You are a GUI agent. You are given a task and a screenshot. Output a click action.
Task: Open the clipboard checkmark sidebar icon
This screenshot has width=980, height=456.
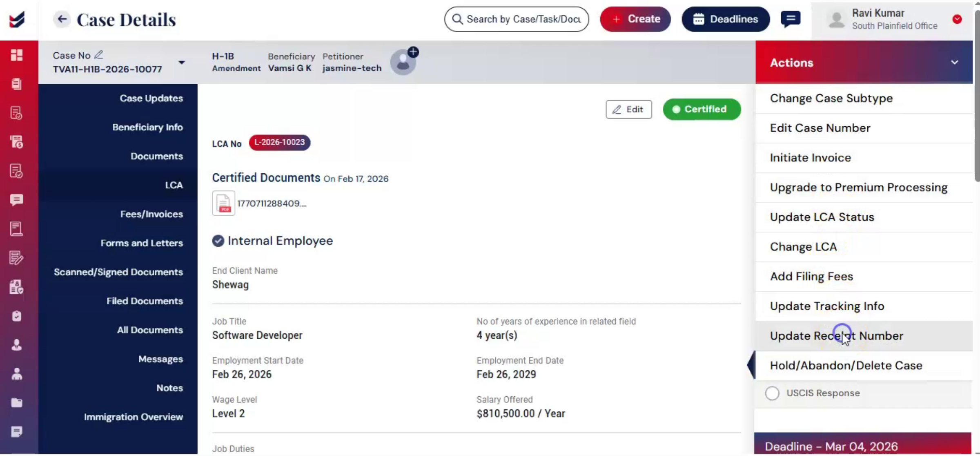(16, 316)
